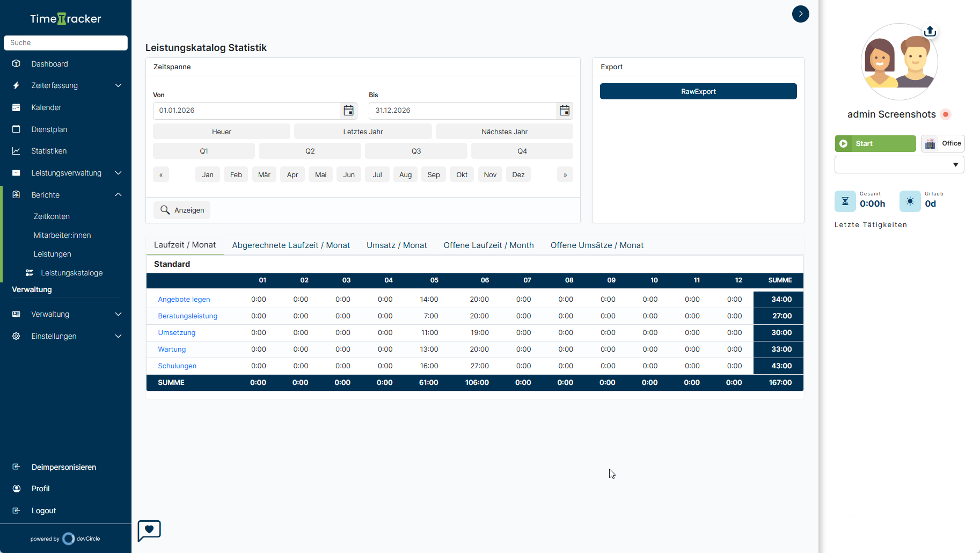
Task: Click the admin user avatar image
Action: point(899,62)
